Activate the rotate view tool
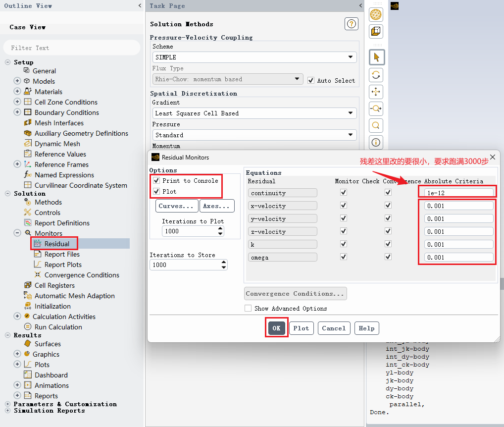This screenshot has height=427, width=504. pos(376,75)
